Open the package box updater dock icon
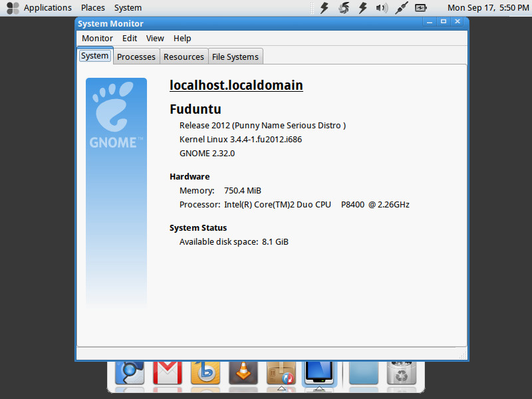Viewport: 532px width, 399px height. (x=281, y=372)
